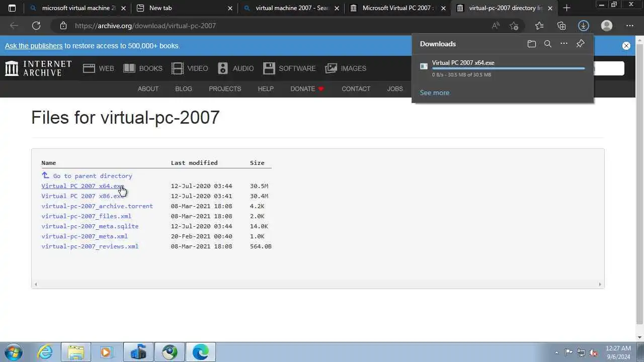
Task: Click the DONATE link with heart
Action: pos(307,89)
